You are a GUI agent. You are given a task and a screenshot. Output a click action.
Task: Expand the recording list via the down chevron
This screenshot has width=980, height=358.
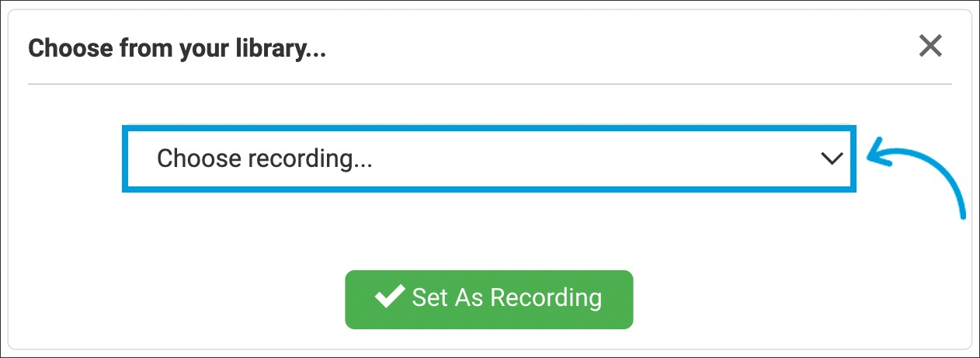pyautogui.click(x=831, y=158)
